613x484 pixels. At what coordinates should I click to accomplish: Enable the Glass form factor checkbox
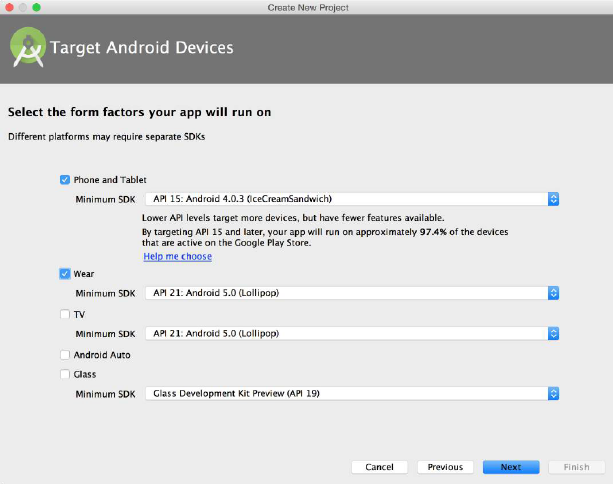pos(65,375)
